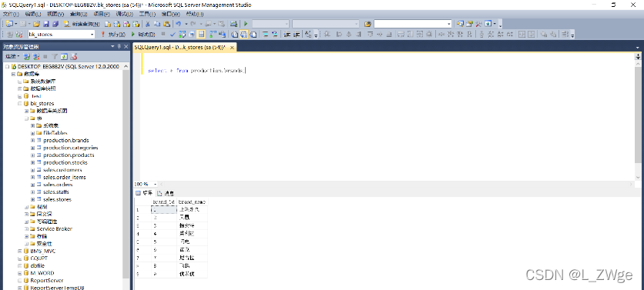Collapse the bk_stores database node
644x290 pixels.
pos(19,103)
